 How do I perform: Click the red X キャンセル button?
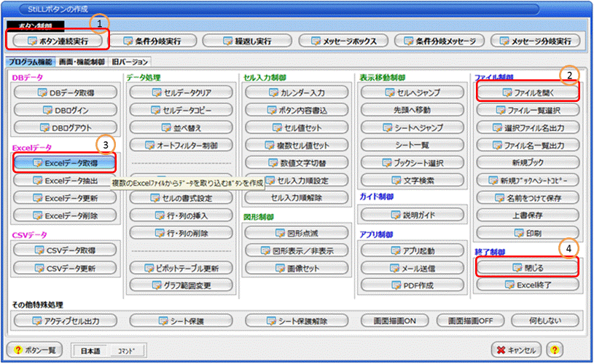(516, 350)
